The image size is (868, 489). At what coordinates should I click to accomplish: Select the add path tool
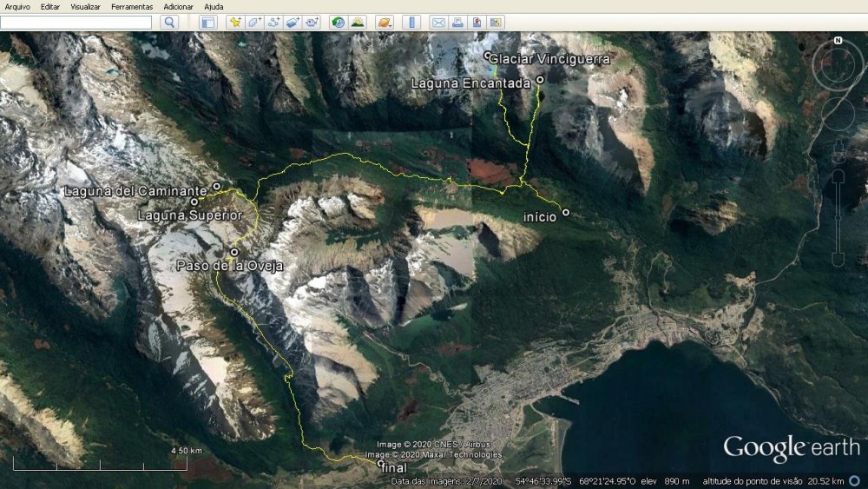tap(273, 23)
